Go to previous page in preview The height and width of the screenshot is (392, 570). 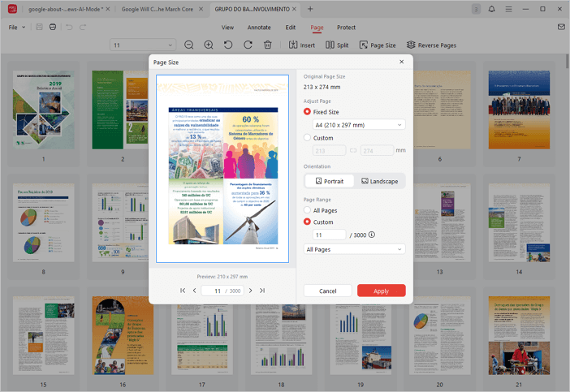pyautogui.click(x=195, y=291)
